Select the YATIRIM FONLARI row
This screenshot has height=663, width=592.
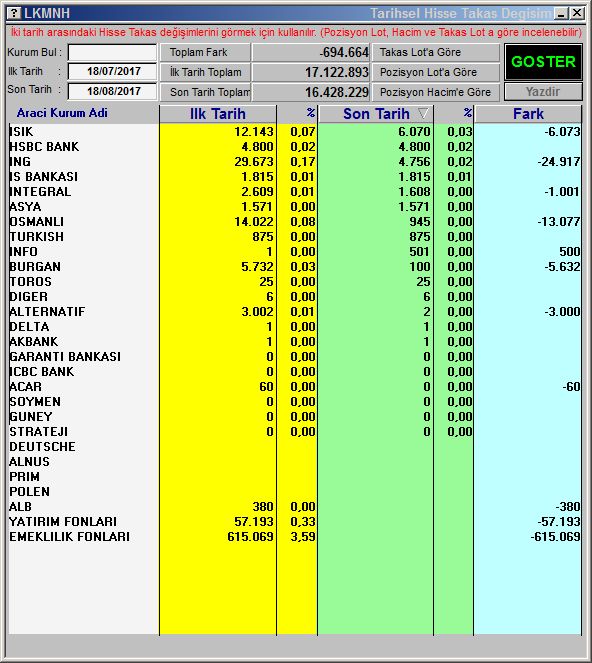click(295, 521)
